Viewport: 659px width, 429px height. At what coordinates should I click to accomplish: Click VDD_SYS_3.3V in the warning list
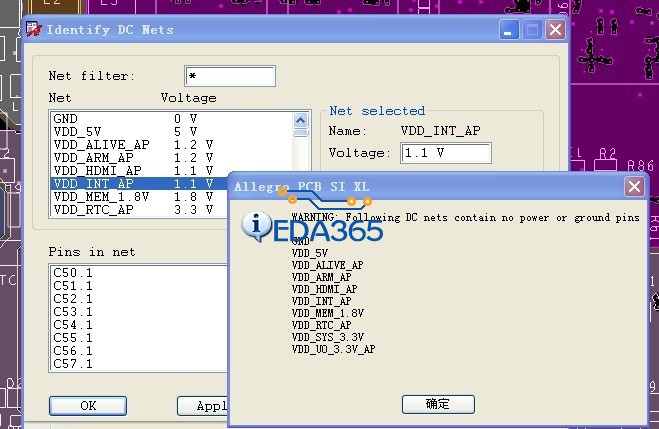[328, 337]
